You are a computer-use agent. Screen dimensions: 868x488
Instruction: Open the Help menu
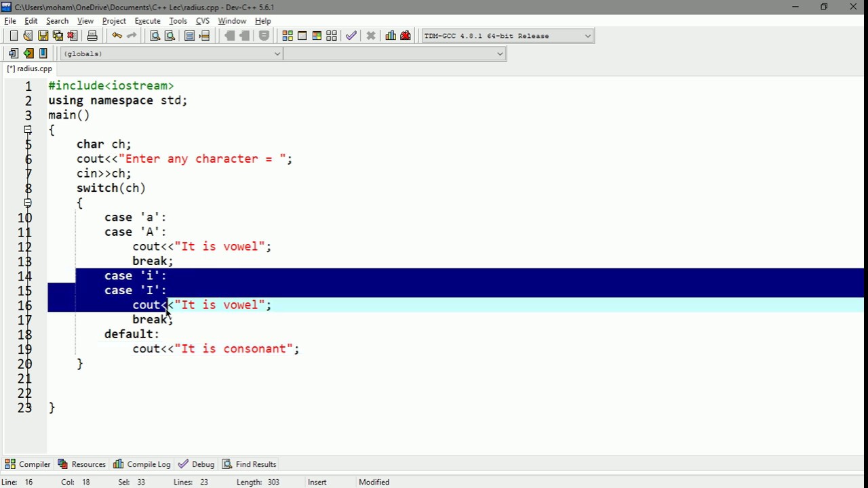[x=263, y=21]
